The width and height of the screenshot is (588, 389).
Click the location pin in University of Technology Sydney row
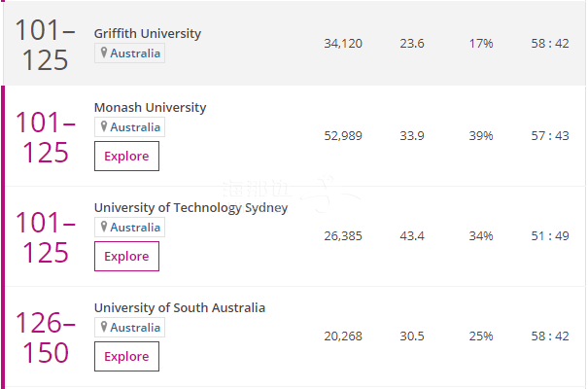coord(104,227)
